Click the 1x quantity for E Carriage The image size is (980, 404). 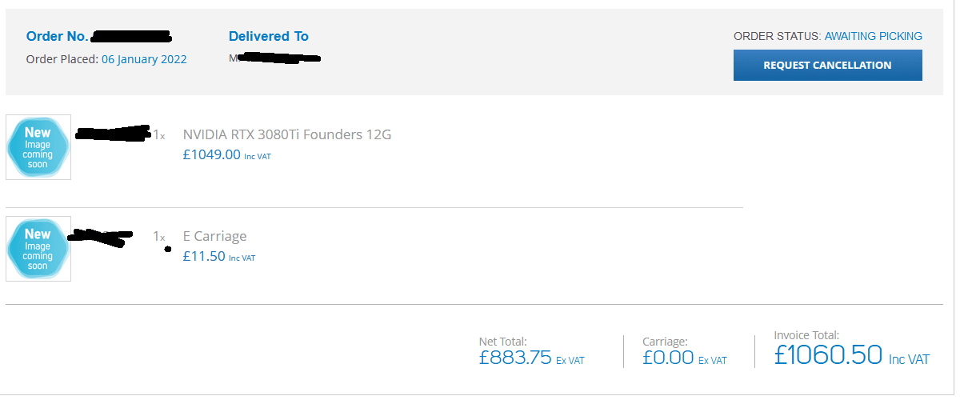(159, 237)
